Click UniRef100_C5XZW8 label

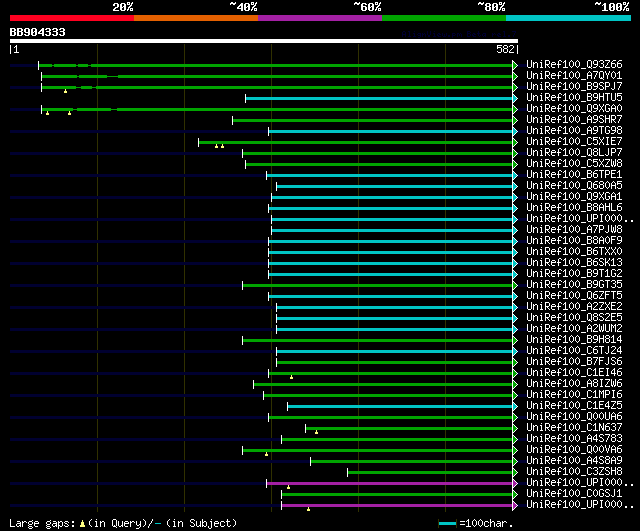click(x=574, y=164)
